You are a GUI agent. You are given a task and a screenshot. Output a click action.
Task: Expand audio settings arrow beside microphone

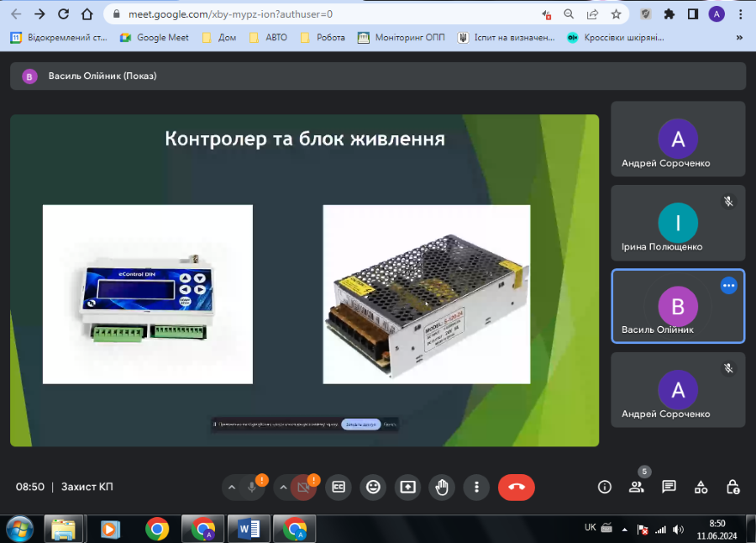232,487
